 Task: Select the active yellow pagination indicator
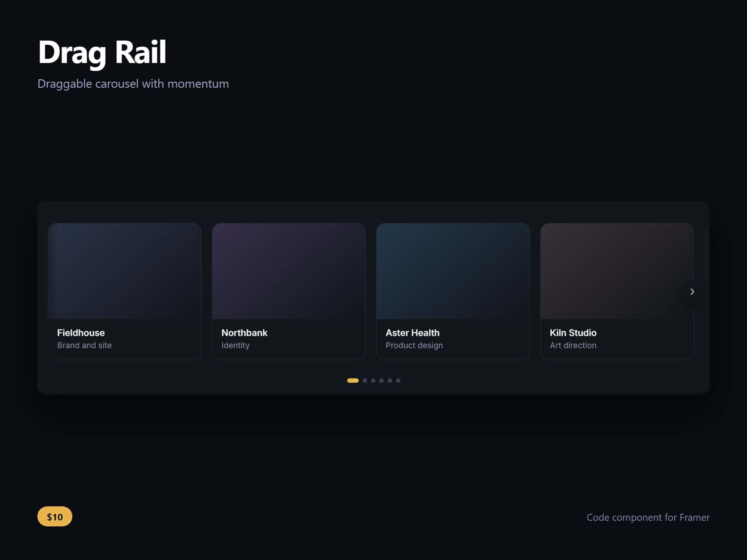coord(353,380)
